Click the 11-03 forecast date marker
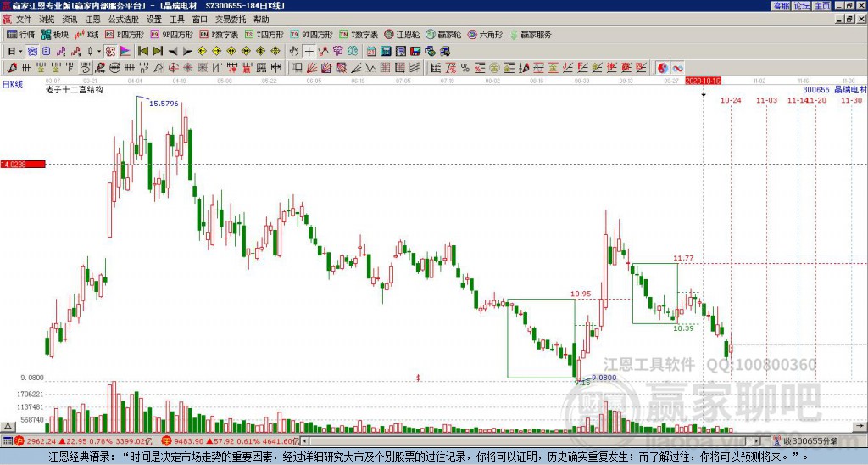Image resolution: width=868 pixels, height=465 pixels. click(x=766, y=100)
